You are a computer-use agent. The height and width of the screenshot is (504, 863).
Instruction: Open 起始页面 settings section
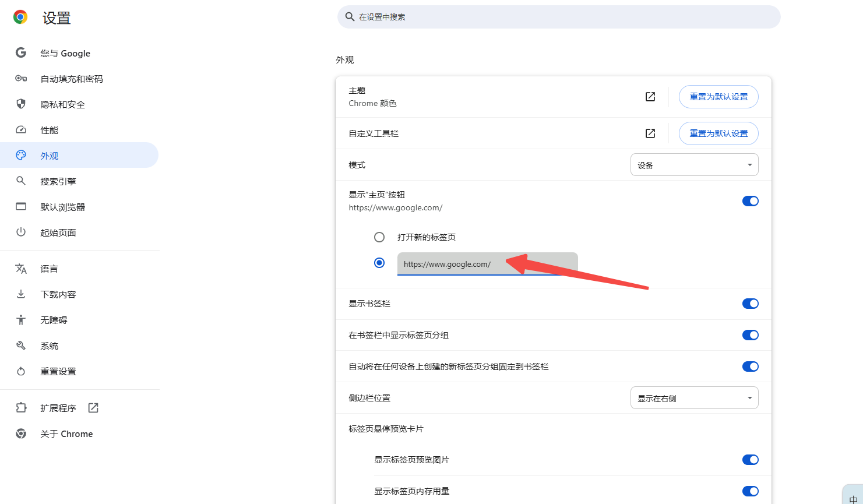(x=79, y=232)
